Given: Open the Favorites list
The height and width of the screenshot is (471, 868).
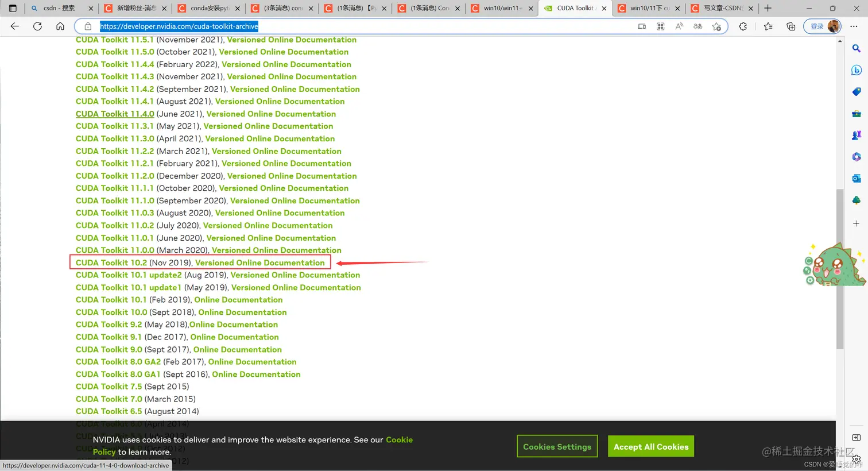Looking at the screenshot, I should tap(768, 26).
